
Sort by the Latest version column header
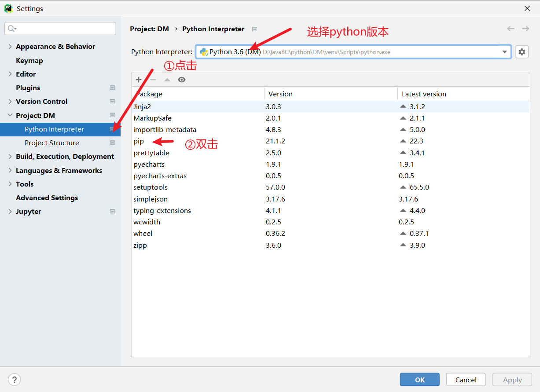pos(463,94)
